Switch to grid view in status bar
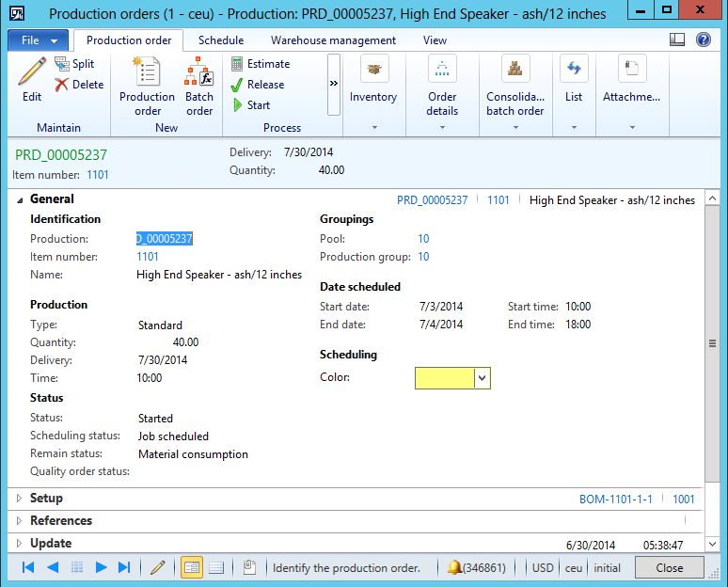The height and width of the screenshot is (587, 728). [x=215, y=567]
